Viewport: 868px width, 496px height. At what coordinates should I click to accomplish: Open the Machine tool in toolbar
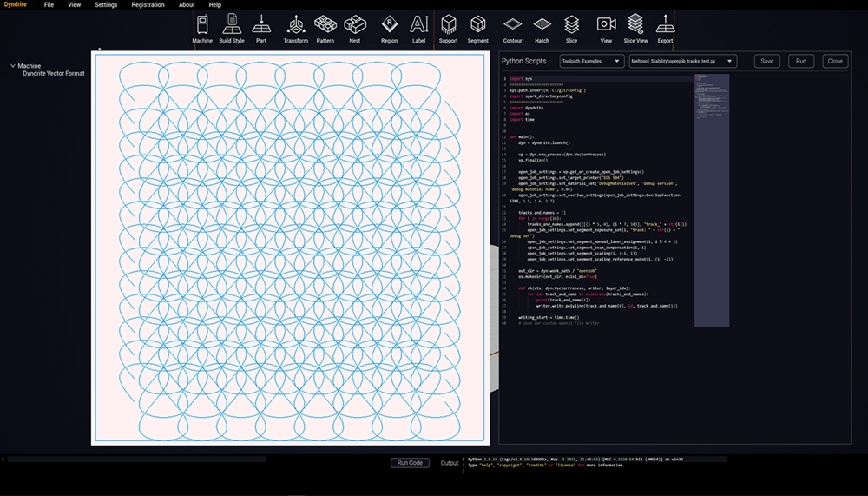[x=202, y=24]
